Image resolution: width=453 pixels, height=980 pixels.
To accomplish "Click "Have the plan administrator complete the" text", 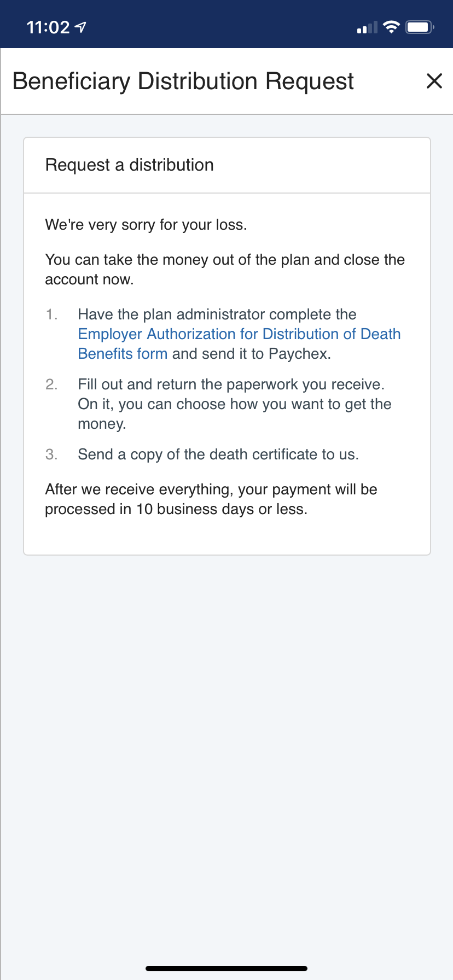I will pos(217,314).
